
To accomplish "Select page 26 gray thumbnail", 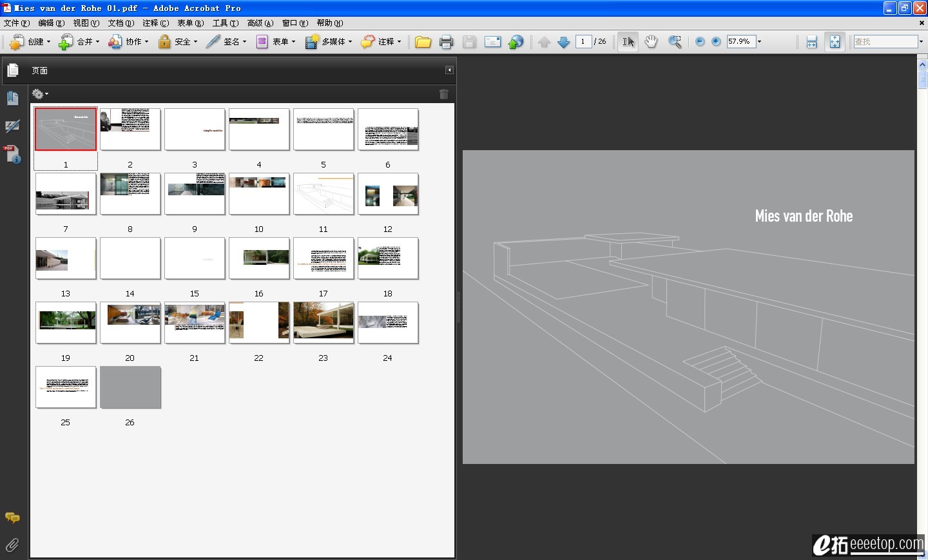I will coord(130,387).
